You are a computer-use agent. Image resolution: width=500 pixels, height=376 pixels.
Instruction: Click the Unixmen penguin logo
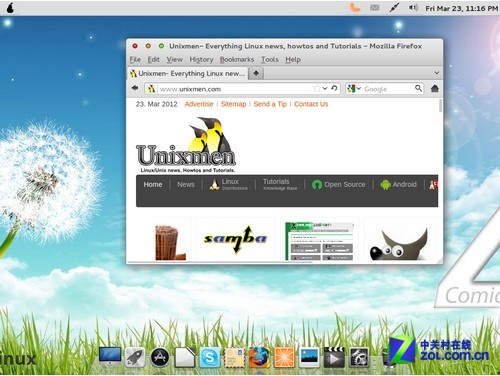[186, 145]
